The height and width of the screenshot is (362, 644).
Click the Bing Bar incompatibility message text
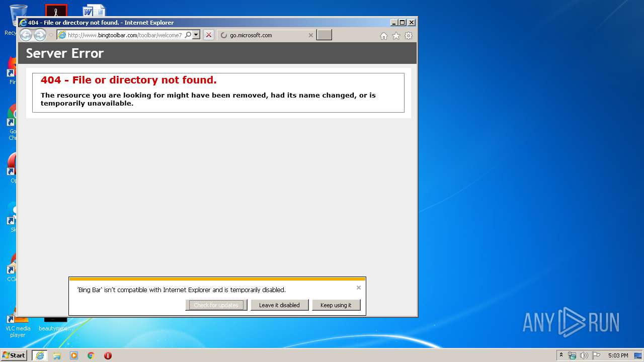coord(182,290)
